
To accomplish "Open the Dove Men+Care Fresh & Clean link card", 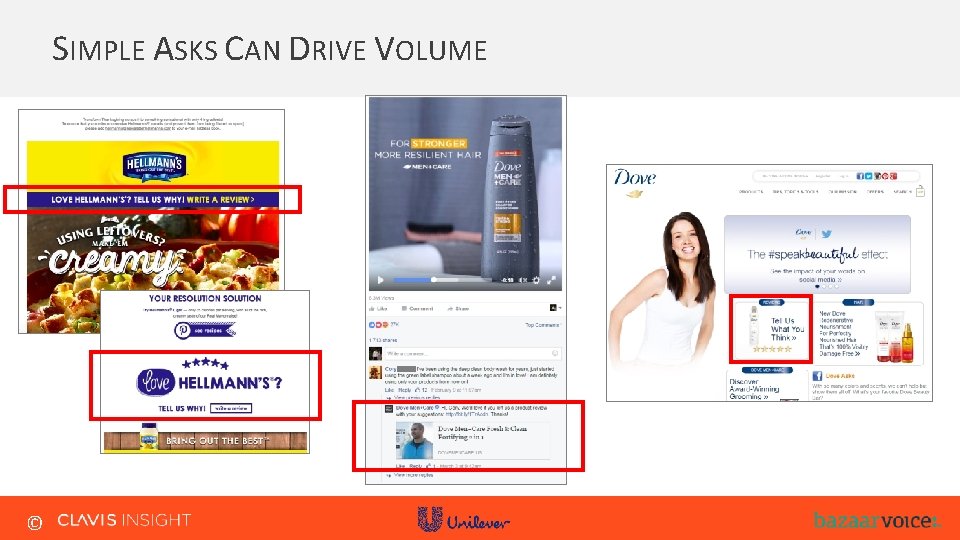I will 473,440.
